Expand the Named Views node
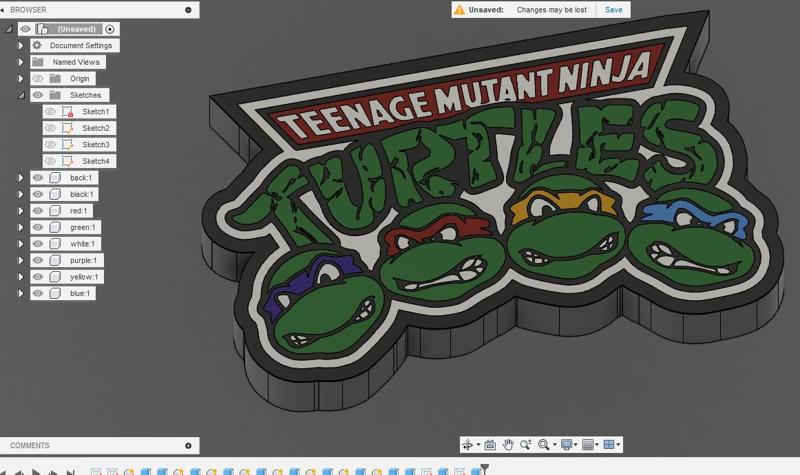The width and height of the screenshot is (800, 475). (x=20, y=62)
